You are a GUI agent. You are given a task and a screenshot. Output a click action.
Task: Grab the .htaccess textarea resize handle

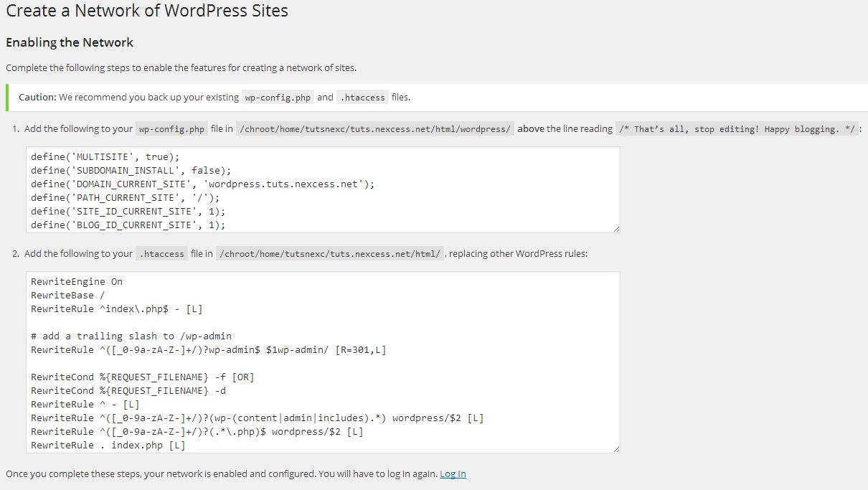pos(615,448)
